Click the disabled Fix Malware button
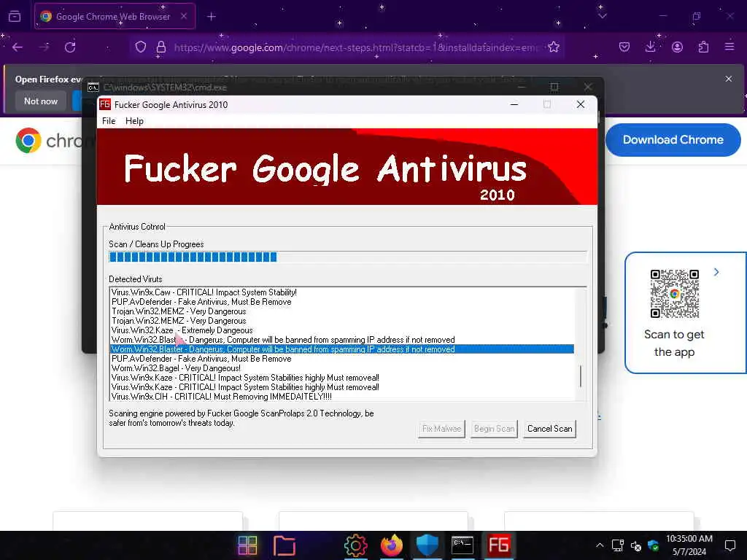The image size is (747, 560). point(441,429)
